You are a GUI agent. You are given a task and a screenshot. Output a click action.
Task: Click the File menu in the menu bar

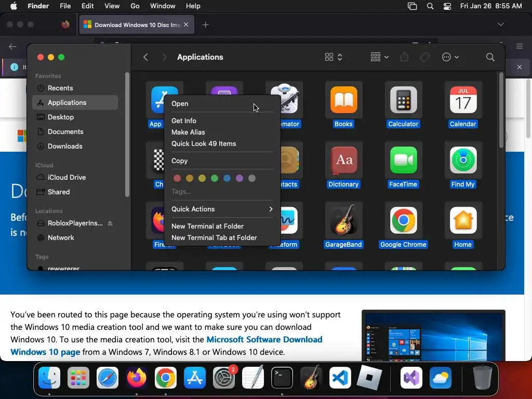coord(65,6)
